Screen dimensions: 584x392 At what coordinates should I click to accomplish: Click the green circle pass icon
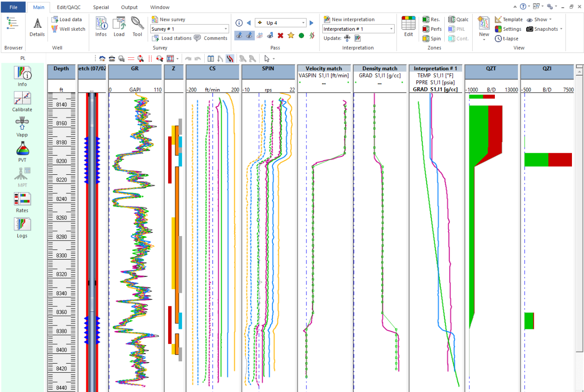(301, 35)
